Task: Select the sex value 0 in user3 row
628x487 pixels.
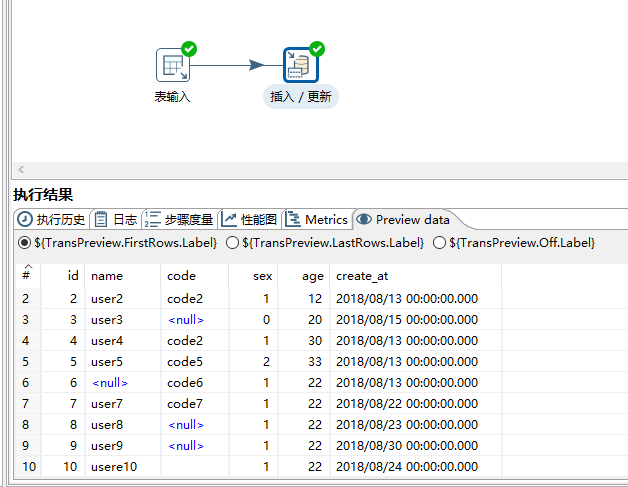Action: click(253, 320)
